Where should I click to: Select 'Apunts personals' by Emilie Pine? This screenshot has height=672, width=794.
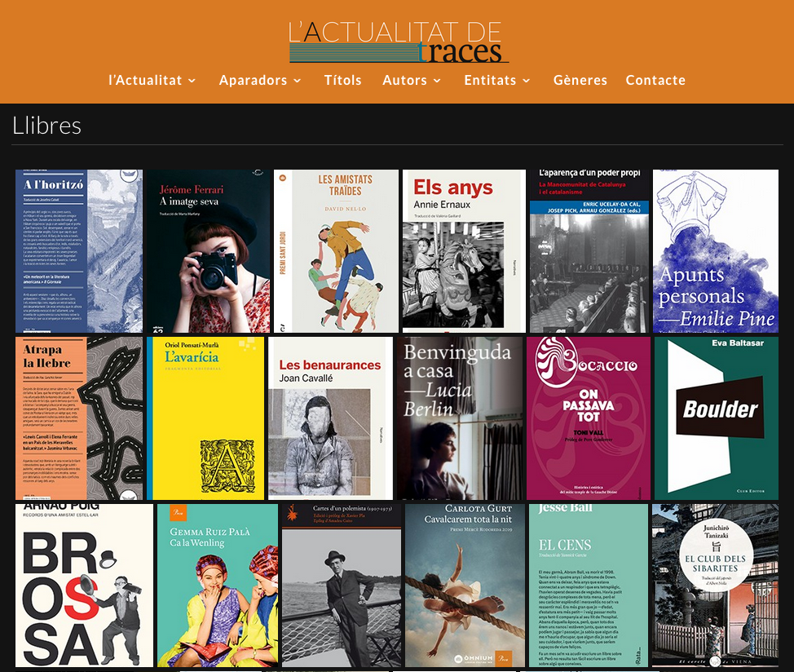point(715,251)
